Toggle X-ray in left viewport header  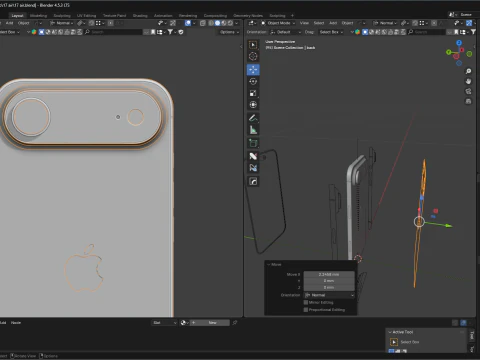[x=203, y=23]
